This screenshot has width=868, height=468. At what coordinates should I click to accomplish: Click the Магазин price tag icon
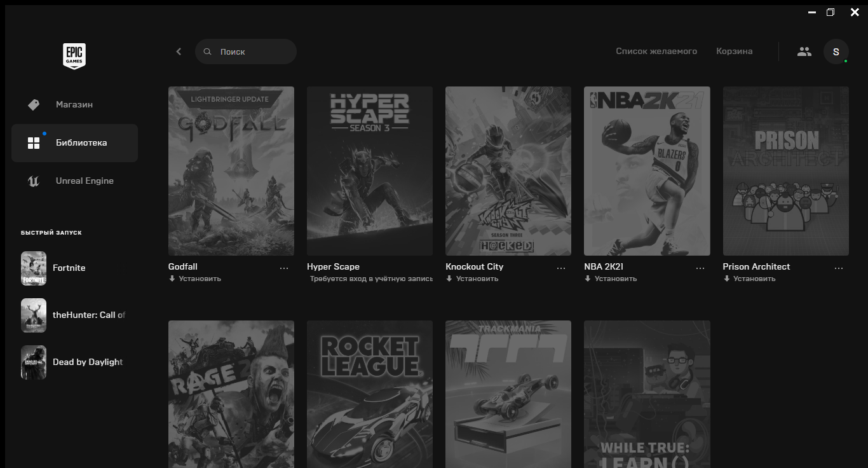tap(34, 104)
